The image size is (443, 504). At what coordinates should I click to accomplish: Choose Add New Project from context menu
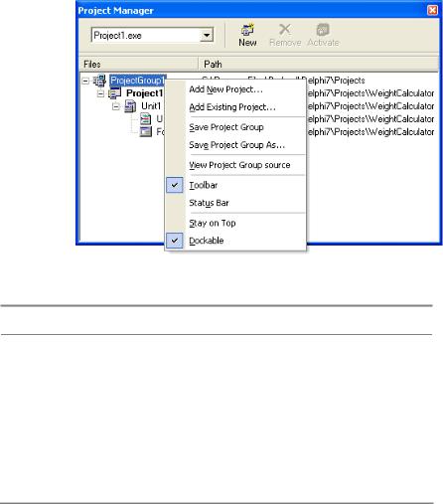235,89
